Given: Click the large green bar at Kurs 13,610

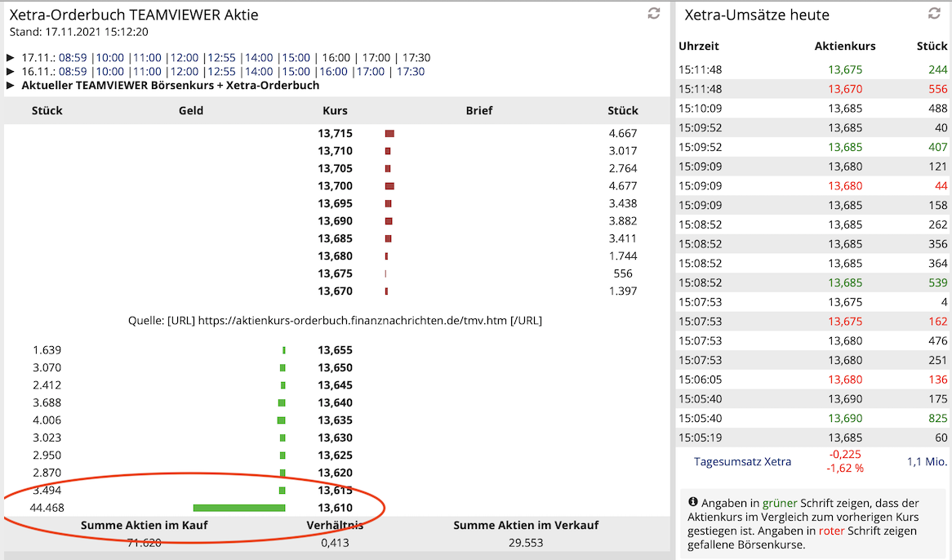Looking at the screenshot, I should (x=239, y=507).
